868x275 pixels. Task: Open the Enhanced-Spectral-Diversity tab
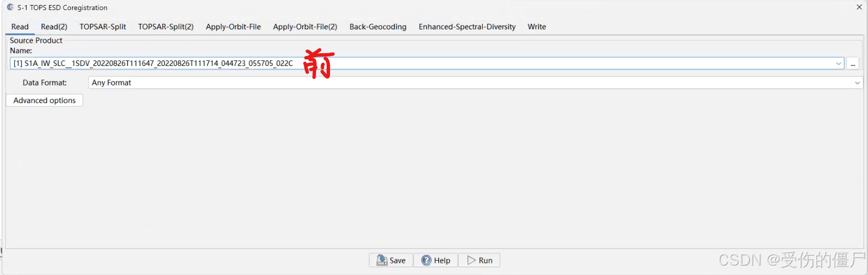click(467, 27)
